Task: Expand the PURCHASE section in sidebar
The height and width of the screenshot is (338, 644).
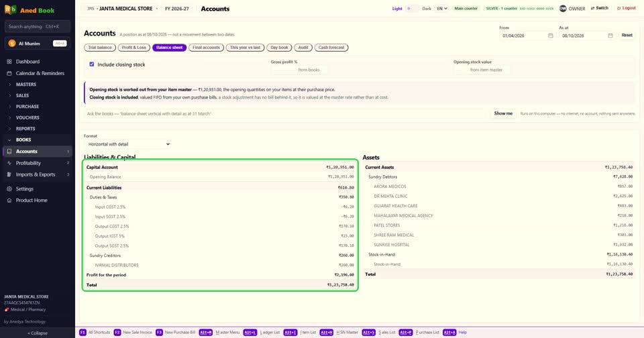Action: (37, 107)
